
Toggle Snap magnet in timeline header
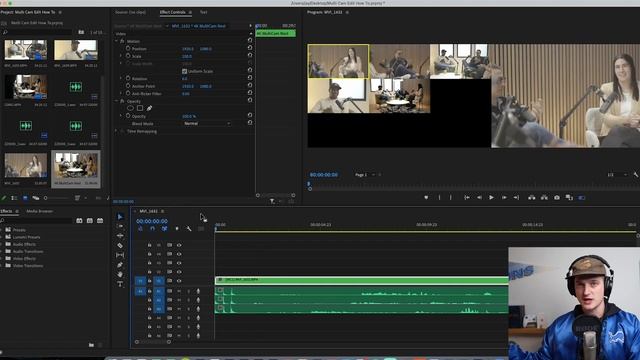(152, 229)
